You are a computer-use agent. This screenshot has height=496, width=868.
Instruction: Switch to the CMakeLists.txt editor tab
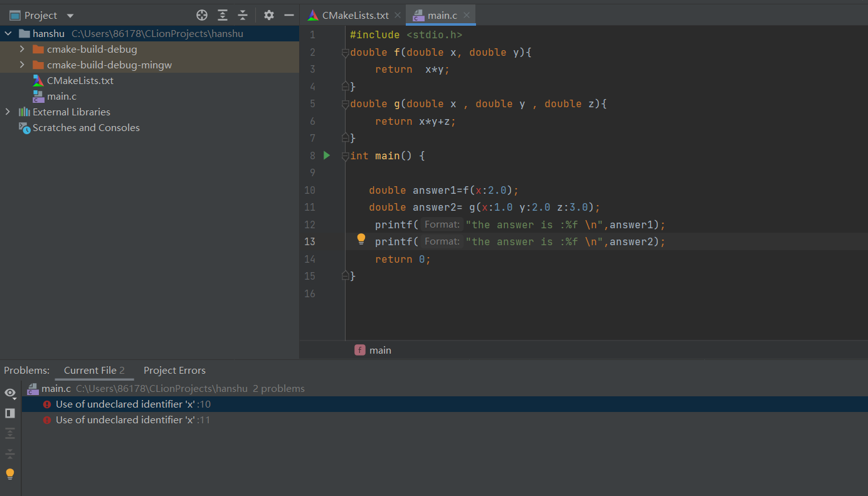355,15
